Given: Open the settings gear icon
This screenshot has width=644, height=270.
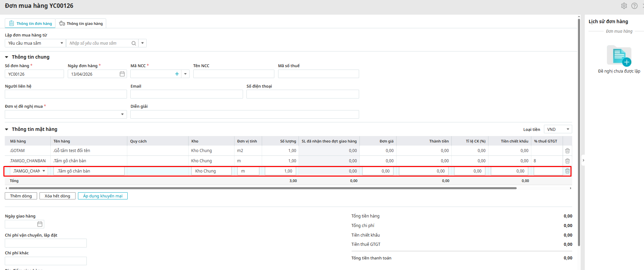Looking at the screenshot, I should 624,6.
